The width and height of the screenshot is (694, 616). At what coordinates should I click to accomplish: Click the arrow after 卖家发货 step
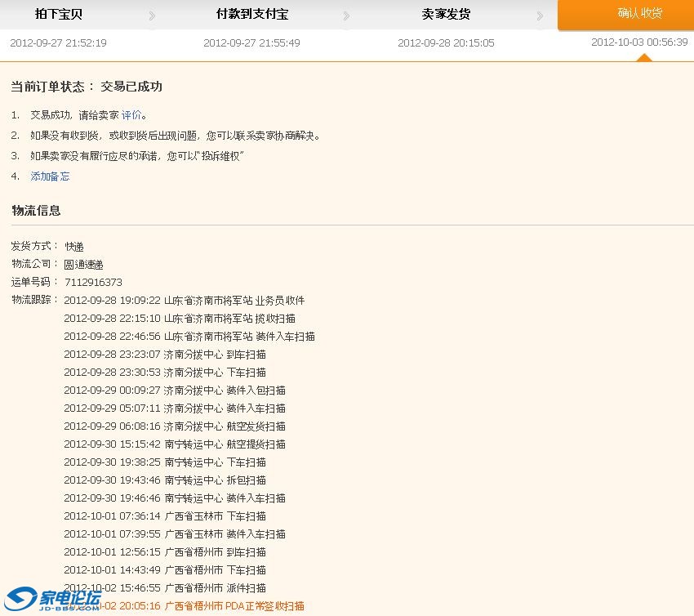pos(540,16)
